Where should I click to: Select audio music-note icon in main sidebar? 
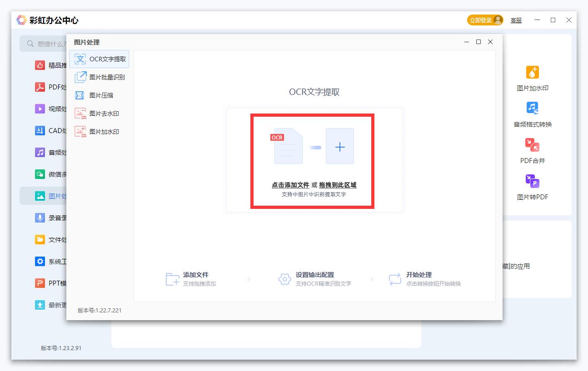click(40, 152)
